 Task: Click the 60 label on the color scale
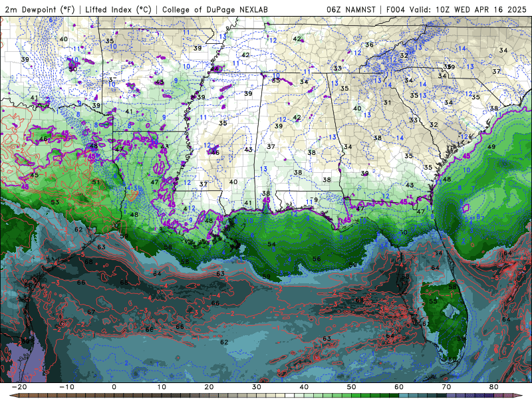(x=399, y=387)
